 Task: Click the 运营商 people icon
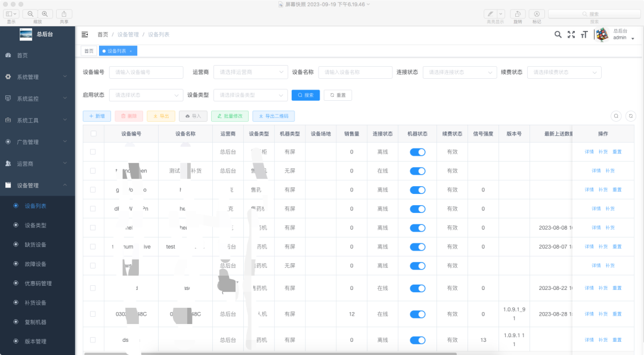(8, 163)
